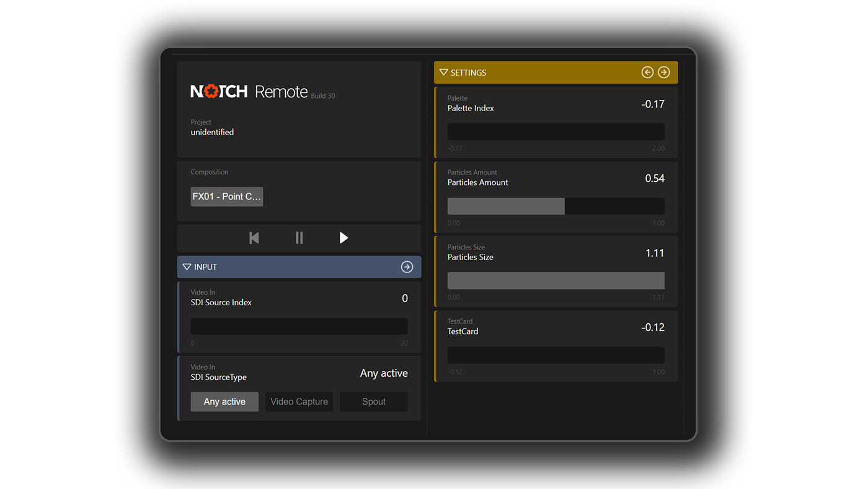This screenshot has height=489, width=868.
Task: Set the Particles Amount slider
Action: tap(556, 206)
